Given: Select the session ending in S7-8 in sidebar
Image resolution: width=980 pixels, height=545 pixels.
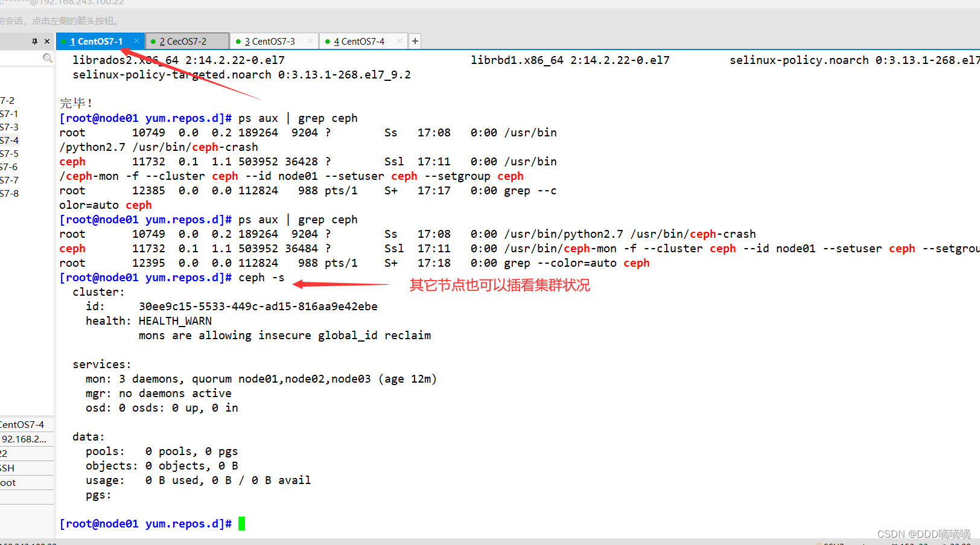Looking at the screenshot, I should [x=9, y=193].
